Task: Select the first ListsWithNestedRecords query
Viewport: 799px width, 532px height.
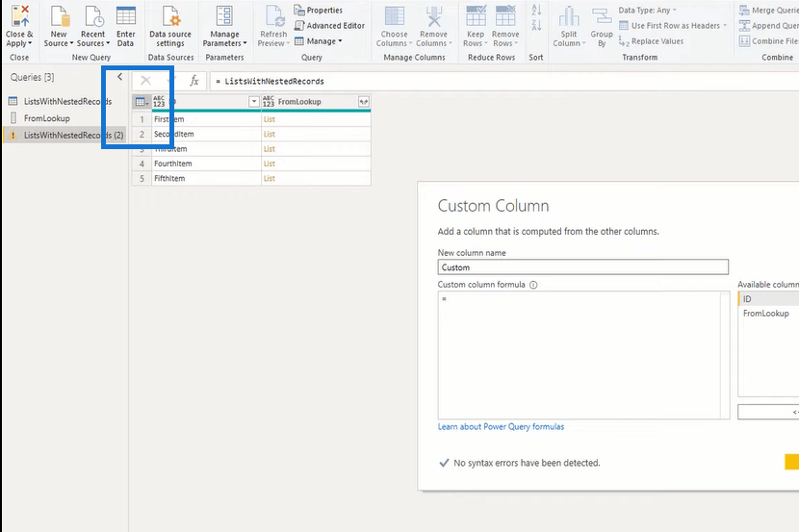Action: [64, 101]
